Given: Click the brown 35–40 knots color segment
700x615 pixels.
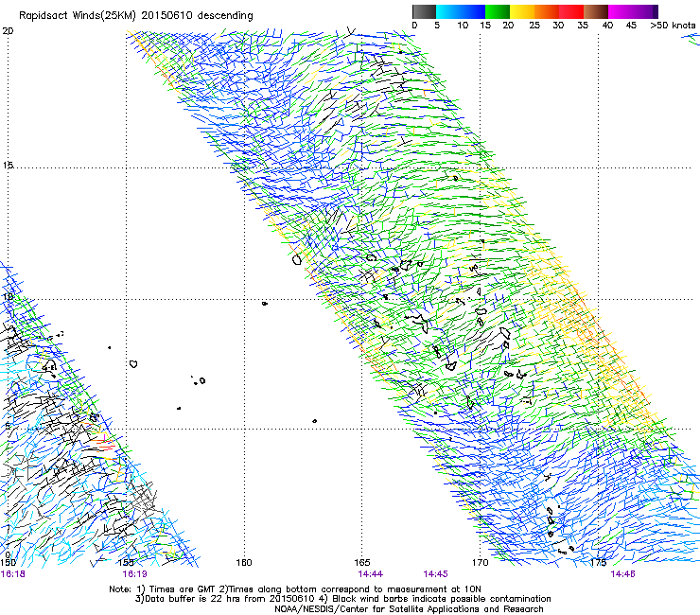Looking at the screenshot, I should [596, 11].
